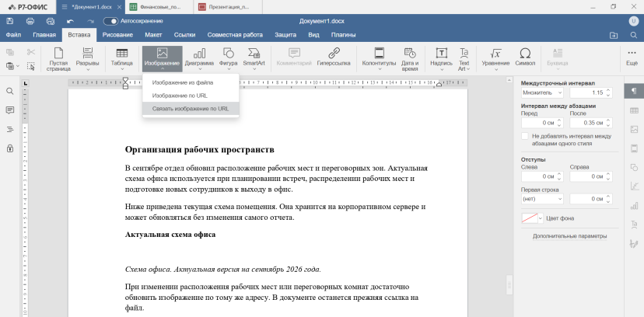This screenshot has height=317, width=644.
Task: Open Text Art tool
Action: [464, 59]
